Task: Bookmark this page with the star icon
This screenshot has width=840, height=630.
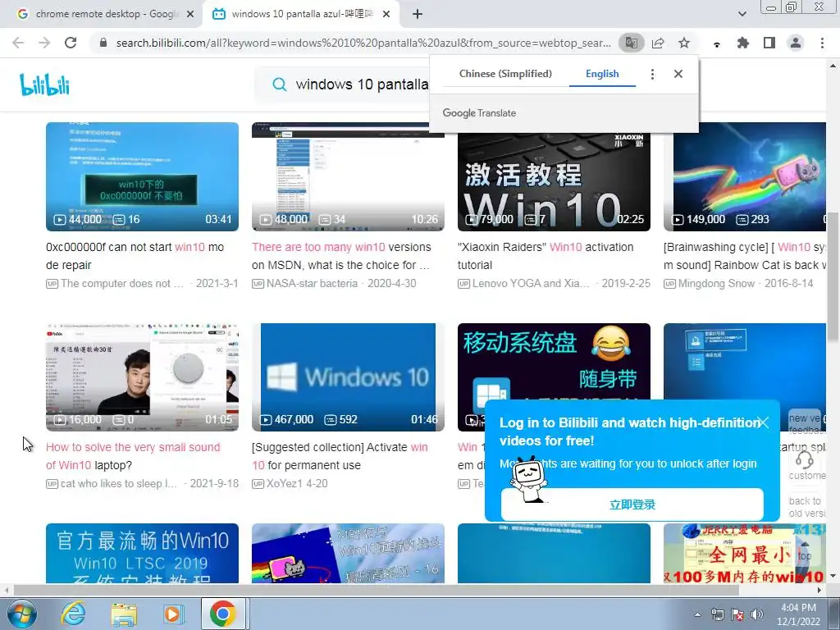Action: [x=684, y=43]
